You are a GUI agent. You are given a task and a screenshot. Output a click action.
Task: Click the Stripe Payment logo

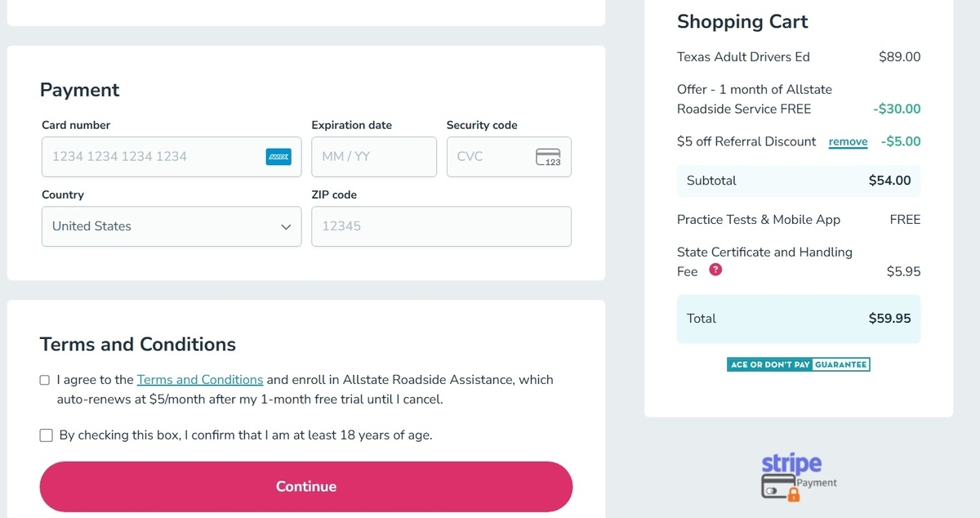pyautogui.click(x=799, y=476)
